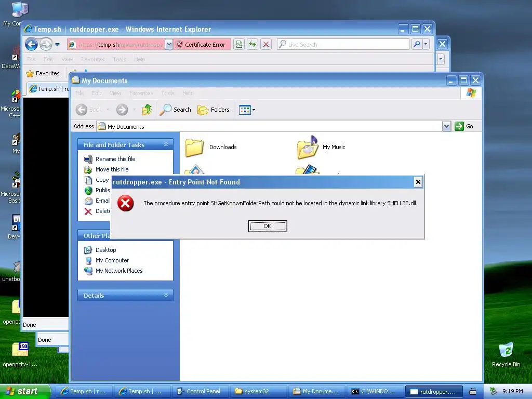Switch to Control Panel taskbar item
The height and width of the screenshot is (399, 532).
coord(199,391)
